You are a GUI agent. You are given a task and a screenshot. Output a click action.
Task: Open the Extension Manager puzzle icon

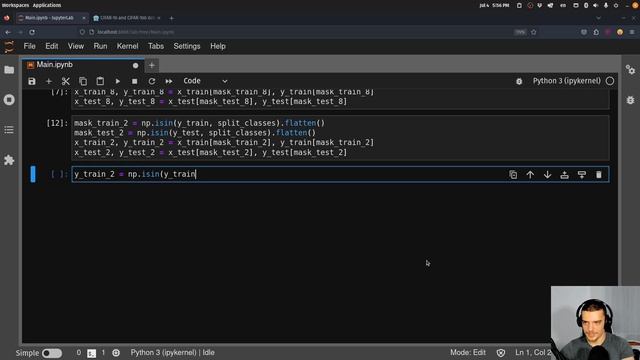[9, 160]
